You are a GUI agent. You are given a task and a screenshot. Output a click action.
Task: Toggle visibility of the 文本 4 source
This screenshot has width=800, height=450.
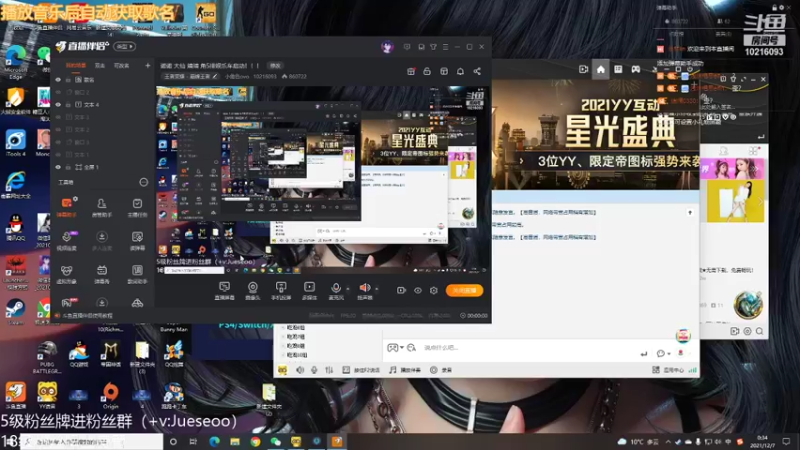click(x=58, y=105)
